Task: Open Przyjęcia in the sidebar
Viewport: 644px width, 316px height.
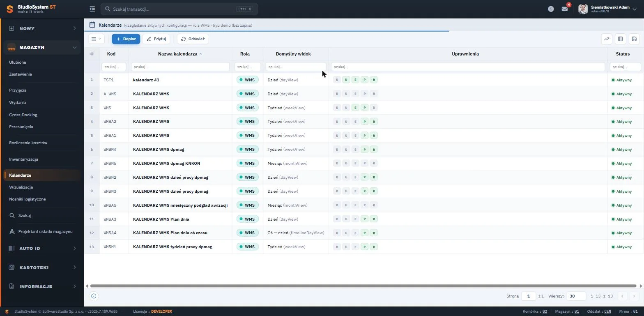Action: (x=18, y=90)
